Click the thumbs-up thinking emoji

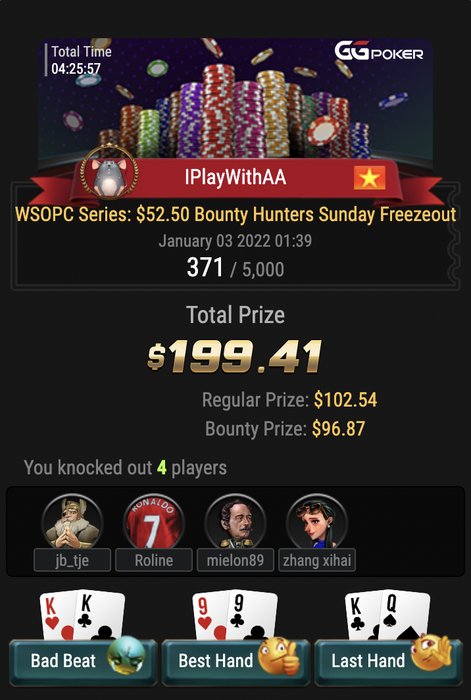coord(279,655)
